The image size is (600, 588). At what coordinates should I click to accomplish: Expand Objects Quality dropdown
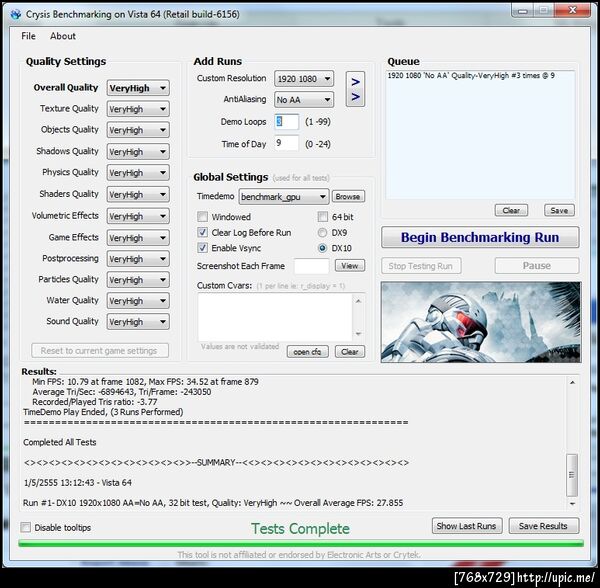click(138, 130)
